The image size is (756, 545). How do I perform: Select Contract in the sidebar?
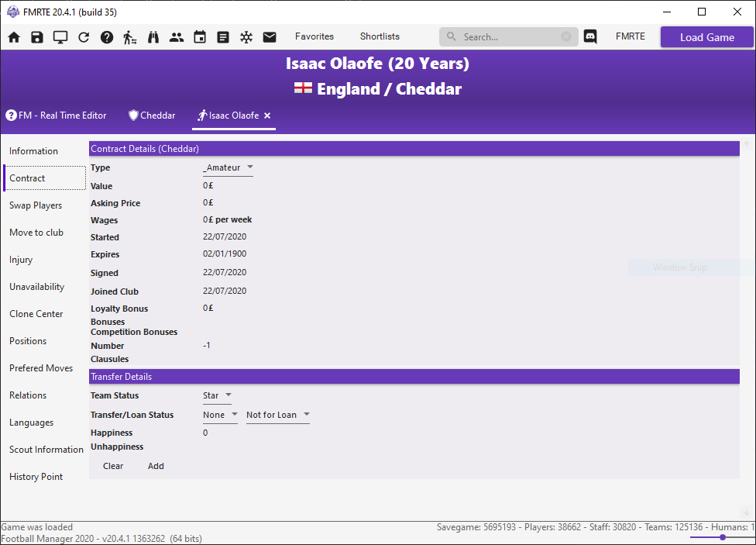click(45, 178)
